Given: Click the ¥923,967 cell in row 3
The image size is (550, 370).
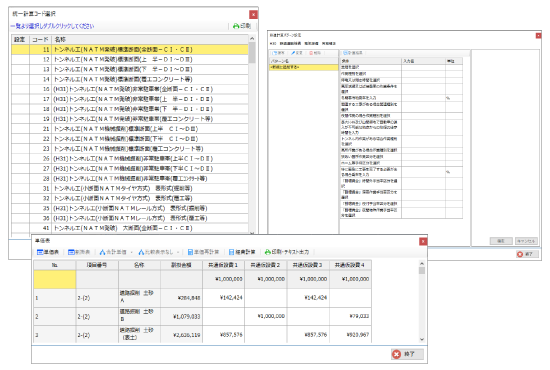Looking at the screenshot, I should (x=350, y=335).
